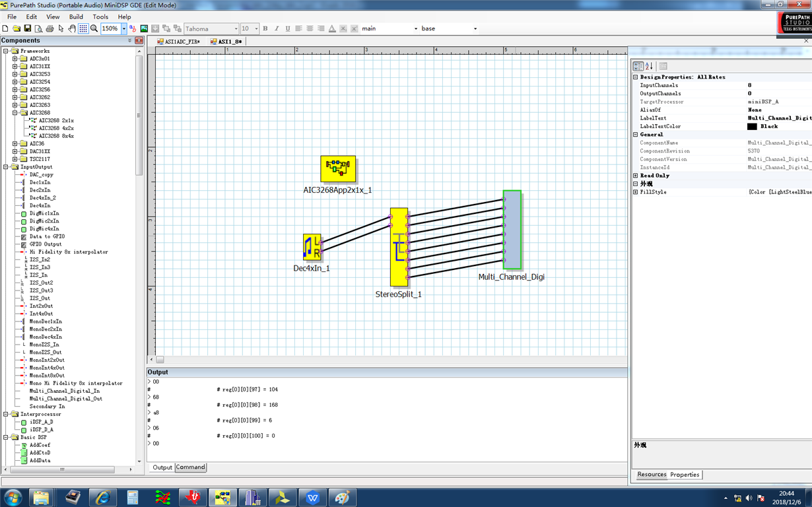The width and height of the screenshot is (812, 507).
Task: Collapse the InputOutput tree category
Action: (x=6, y=167)
